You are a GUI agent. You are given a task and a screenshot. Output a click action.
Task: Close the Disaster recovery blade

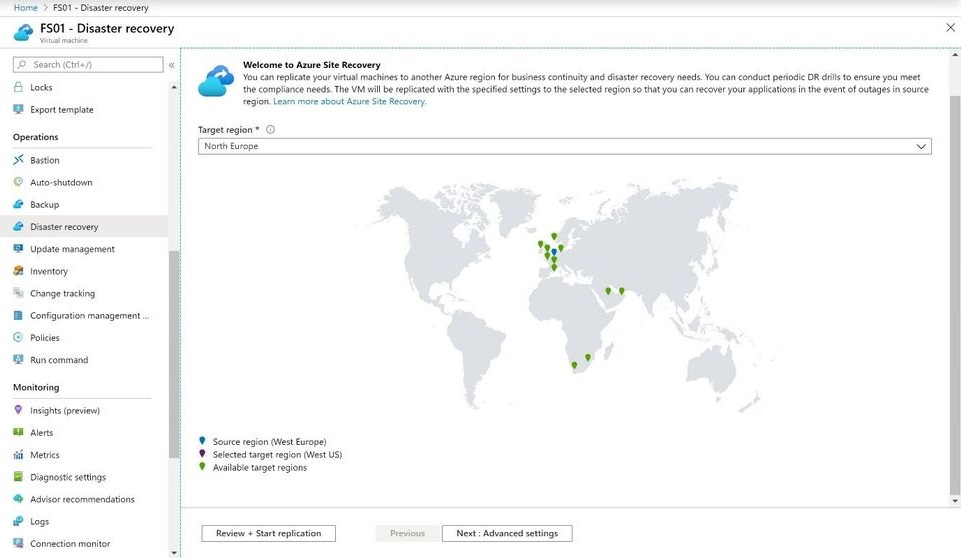[x=950, y=28]
